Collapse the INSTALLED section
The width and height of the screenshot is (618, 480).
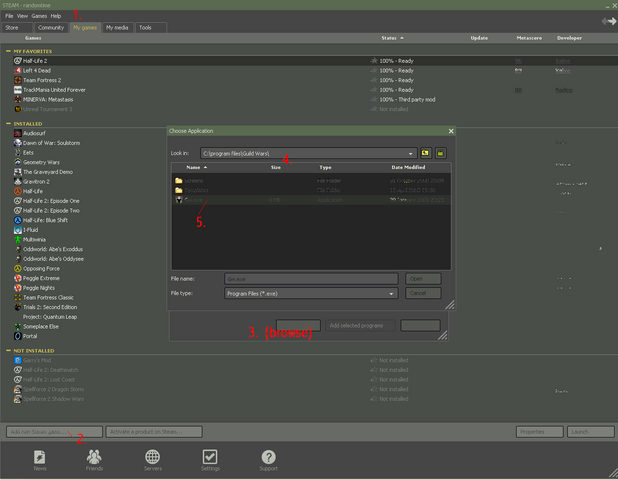(8, 123)
